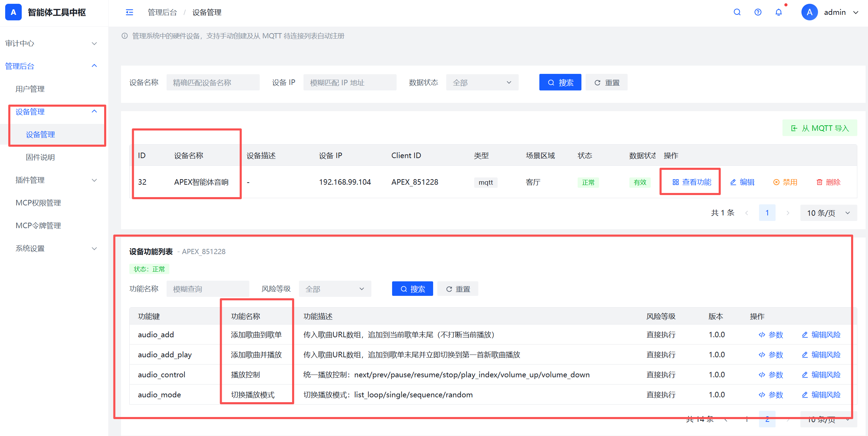Click the 重置 button in device search

point(607,82)
